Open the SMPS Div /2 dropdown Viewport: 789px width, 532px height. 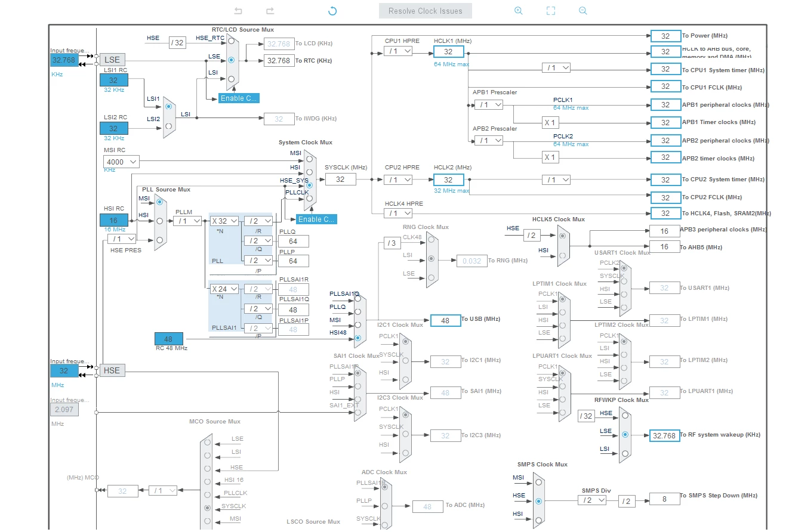coord(592,500)
